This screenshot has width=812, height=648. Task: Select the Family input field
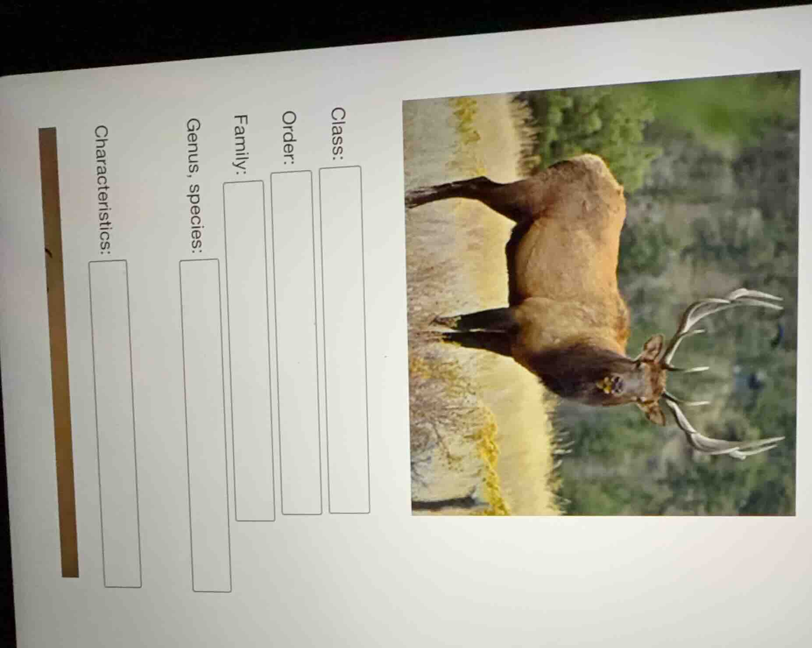coord(249,351)
